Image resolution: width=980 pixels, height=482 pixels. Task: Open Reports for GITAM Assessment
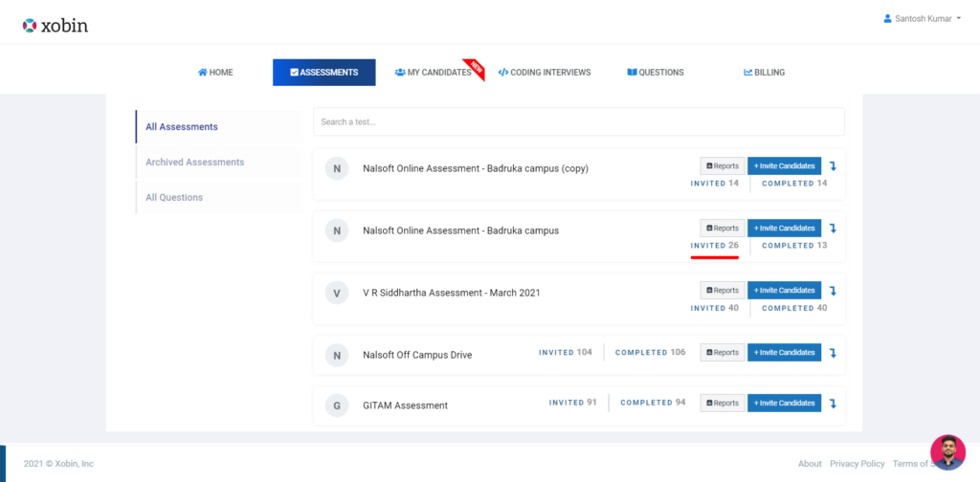point(723,404)
